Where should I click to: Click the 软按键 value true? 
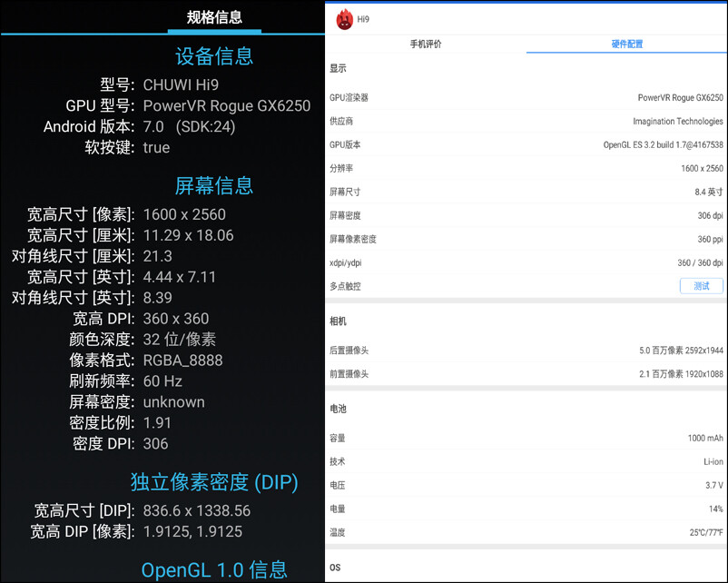[156, 147]
